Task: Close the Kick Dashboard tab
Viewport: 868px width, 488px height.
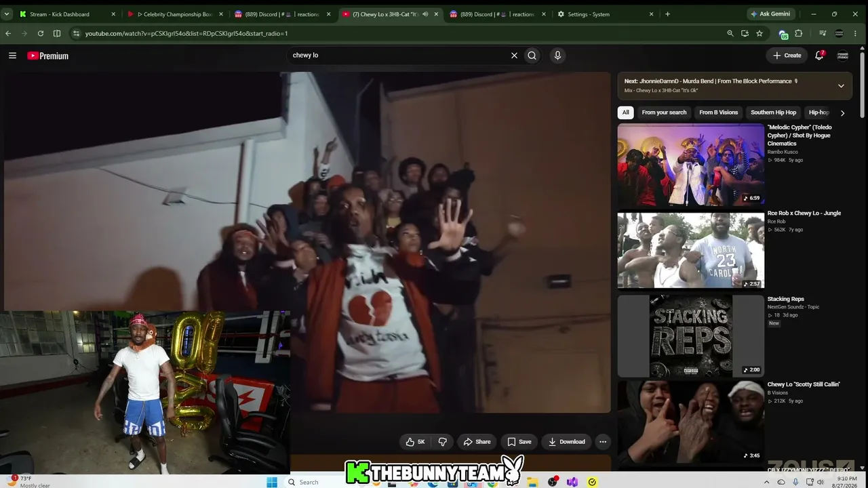Action: [x=113, y=14]
